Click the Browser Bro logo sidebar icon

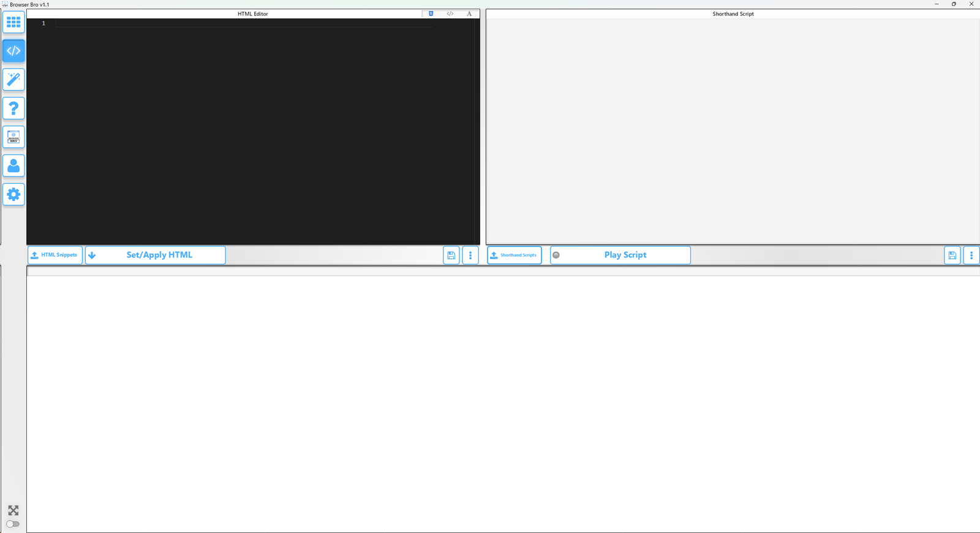click(13, 137)
